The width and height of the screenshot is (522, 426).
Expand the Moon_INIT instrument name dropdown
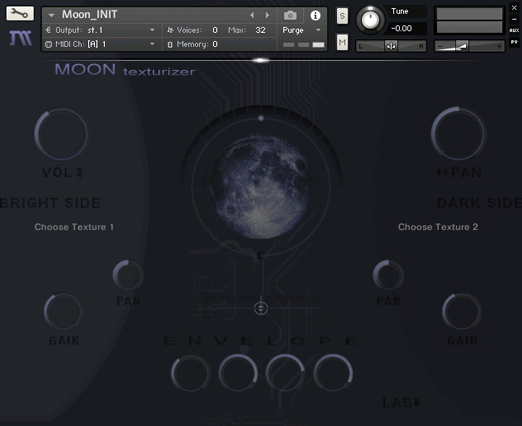(51, 15)
